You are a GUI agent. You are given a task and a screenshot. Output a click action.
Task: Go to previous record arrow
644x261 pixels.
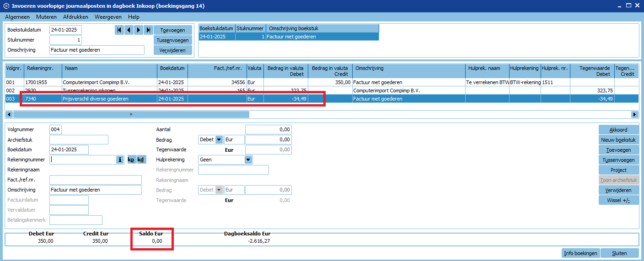tap(129, 30)
